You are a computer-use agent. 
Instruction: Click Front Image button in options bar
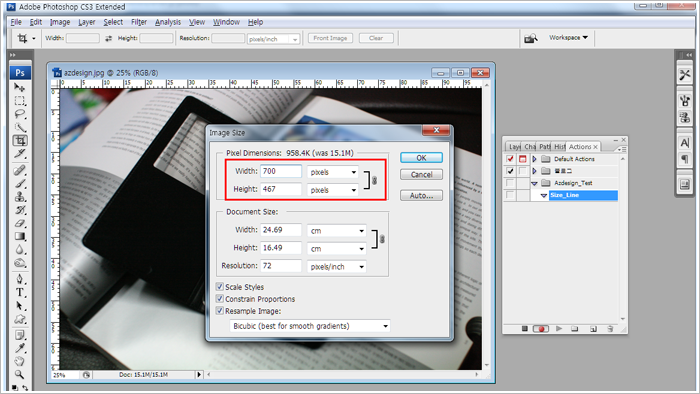pyautogui.click(x=330, y=38)
